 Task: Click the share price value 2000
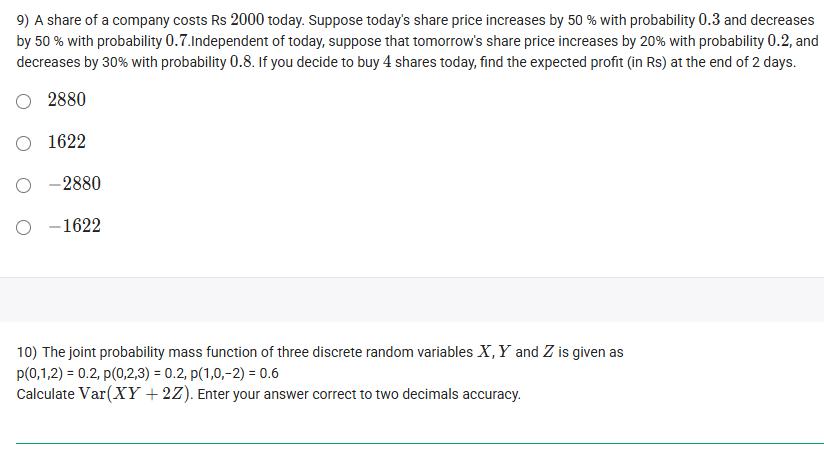click(x=248, y=20)
